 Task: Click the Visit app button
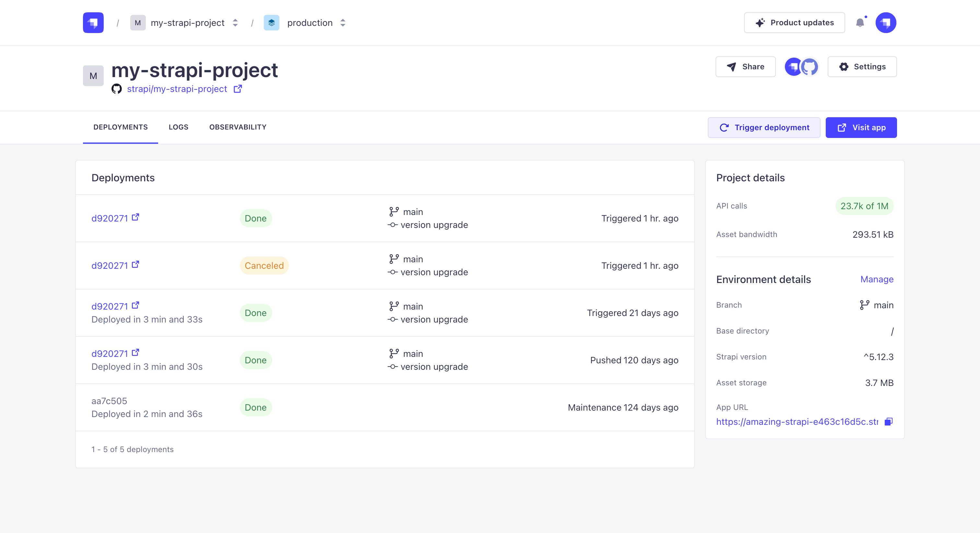click(861, 128)
